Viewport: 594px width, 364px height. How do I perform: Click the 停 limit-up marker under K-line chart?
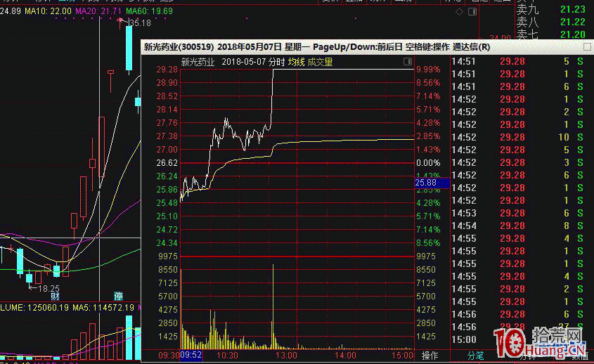[x=119, y=297]
